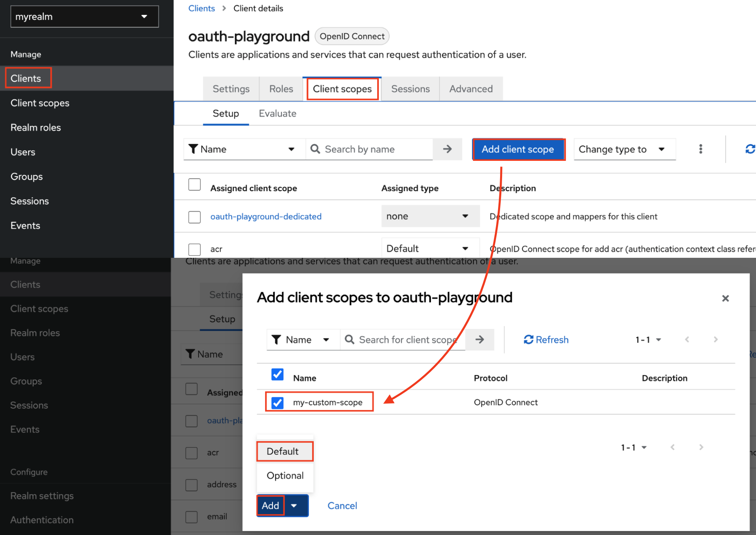Go to next page in dialog top pagination
The width and height of the screenshot is (756, 535).
point(716,339)
